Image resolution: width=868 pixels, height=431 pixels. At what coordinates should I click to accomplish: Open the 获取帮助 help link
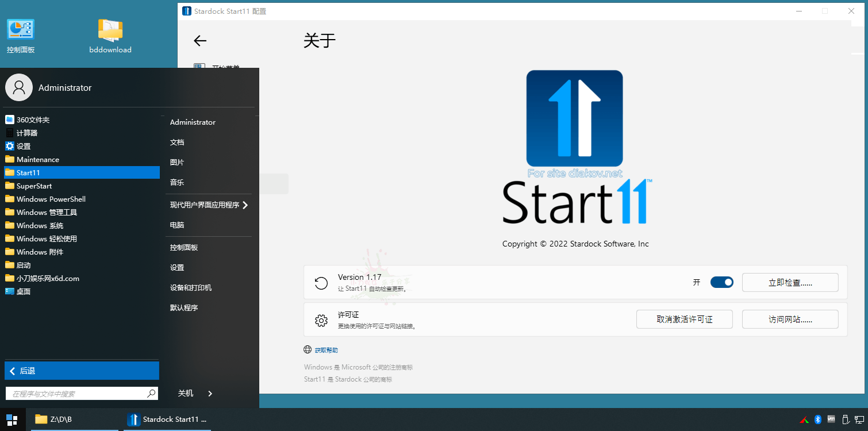(326, 349)
